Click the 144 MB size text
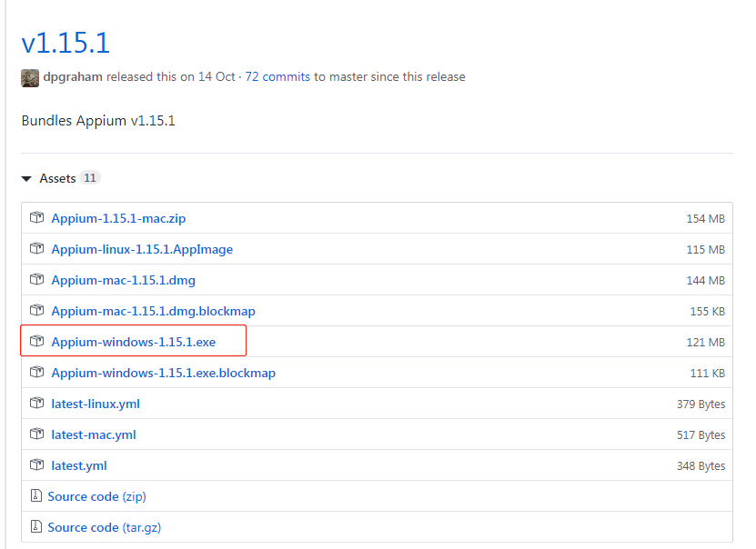This screenshot has height=549, width=756. [705, 281]
